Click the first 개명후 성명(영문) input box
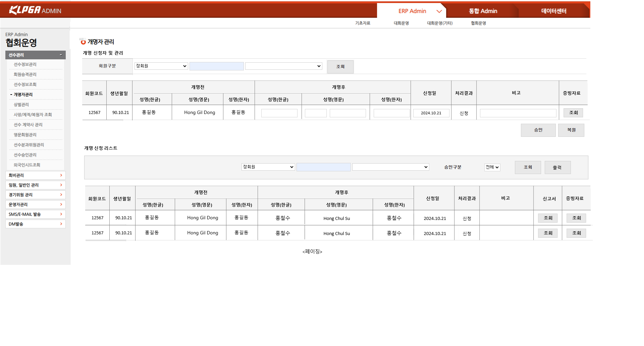644x346 pixels. pyautogui.click(x=316, y=113)
